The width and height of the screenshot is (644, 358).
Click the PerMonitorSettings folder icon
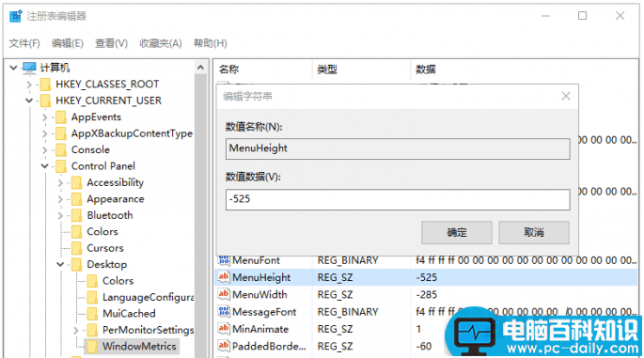92,330
